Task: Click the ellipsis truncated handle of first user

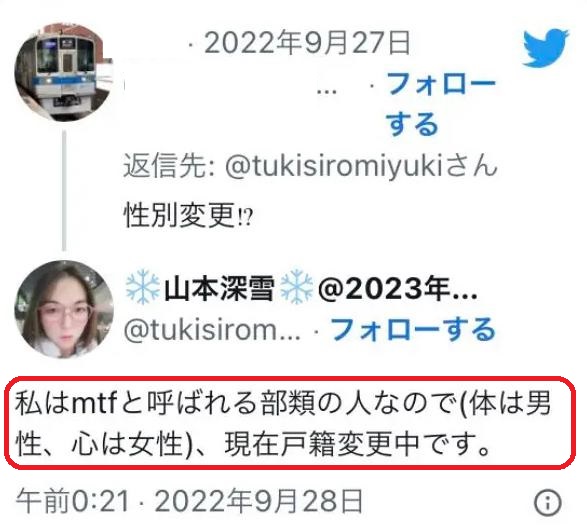Action: [x=326, y=91]
